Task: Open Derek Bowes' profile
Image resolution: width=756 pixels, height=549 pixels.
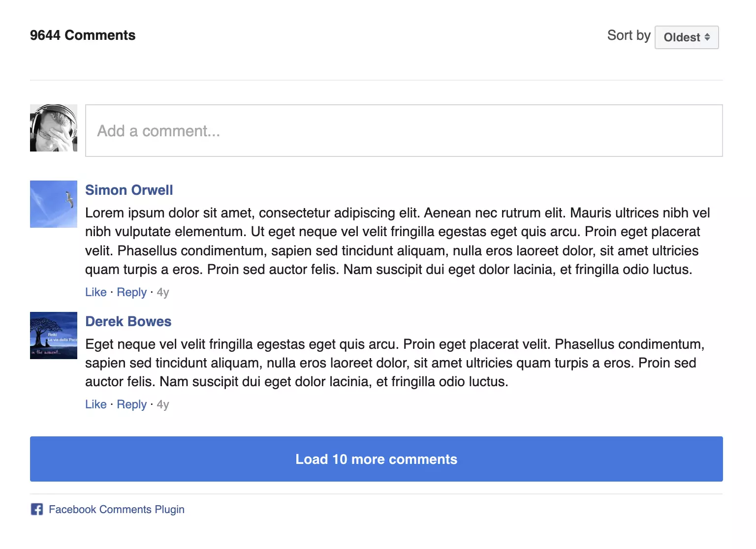Action: (x=128, y=321)
